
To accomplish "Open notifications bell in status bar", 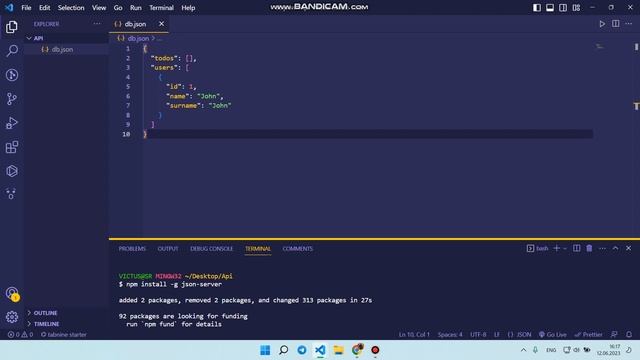I will (x=629, y=335).
